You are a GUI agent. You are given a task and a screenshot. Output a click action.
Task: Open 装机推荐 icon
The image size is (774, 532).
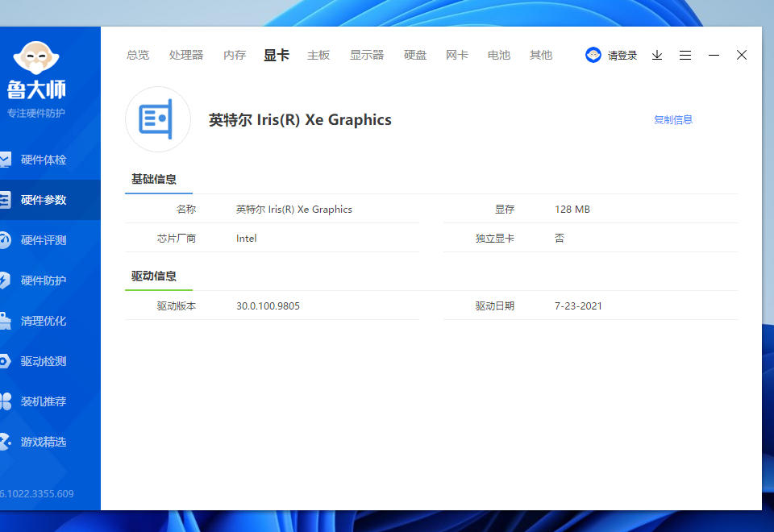(5, 401)
